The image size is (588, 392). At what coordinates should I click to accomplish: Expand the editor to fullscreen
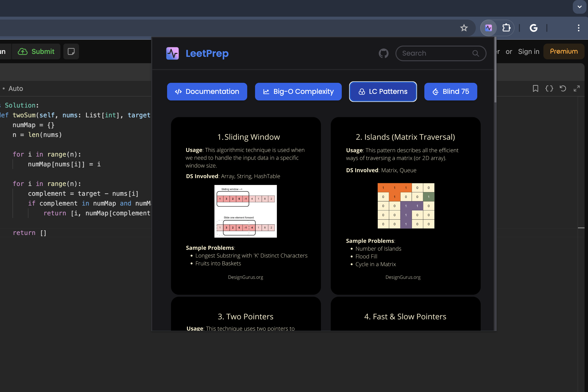coord(576,88)
